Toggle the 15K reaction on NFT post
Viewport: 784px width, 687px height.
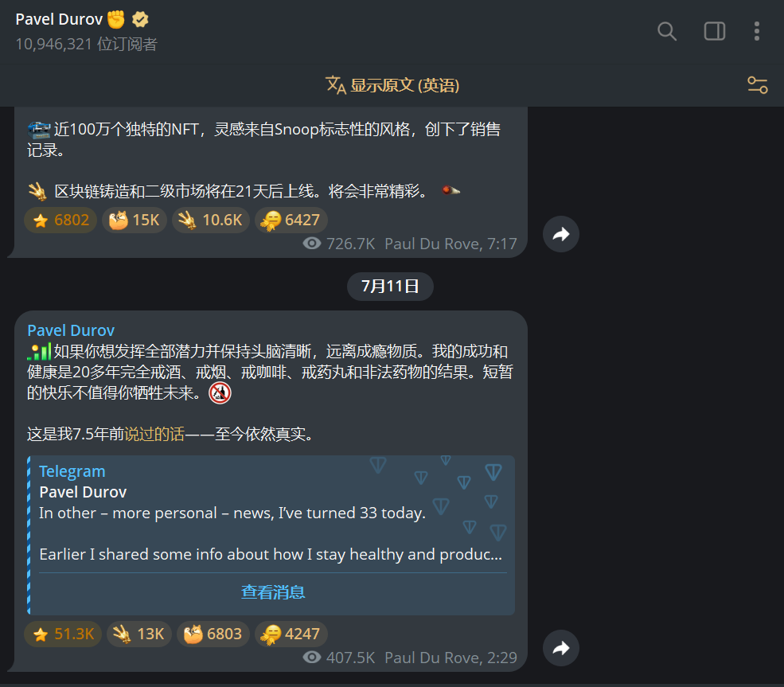[135, 220]
